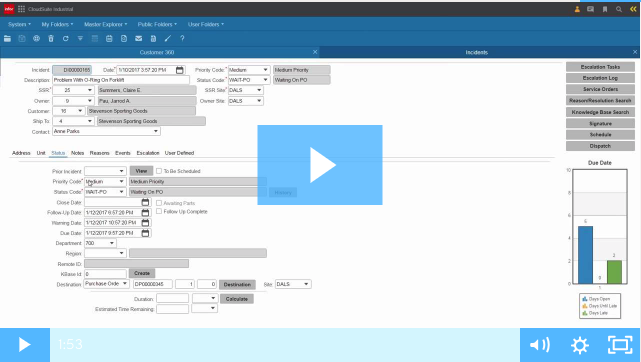Image resolution: width=641 pixels, height=362 pixels.
Task: Check the Awaiting Parts checkbox
Action: [159, 203]
